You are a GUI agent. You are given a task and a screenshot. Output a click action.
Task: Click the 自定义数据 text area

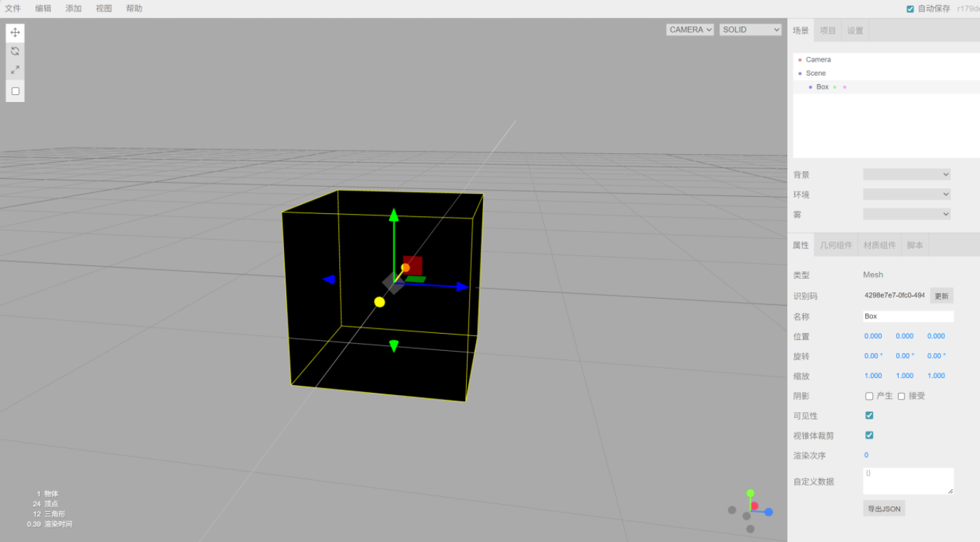tap(908, 481)
